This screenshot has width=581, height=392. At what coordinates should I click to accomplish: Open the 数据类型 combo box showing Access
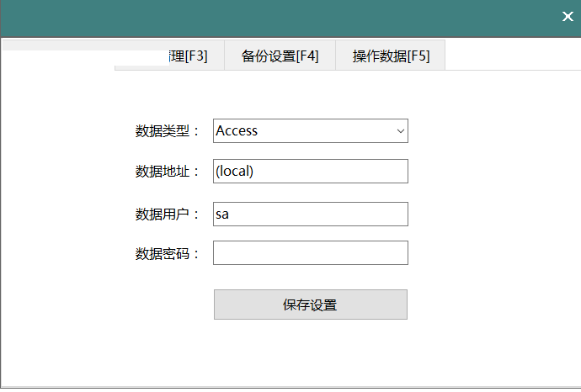pos(303,131)
